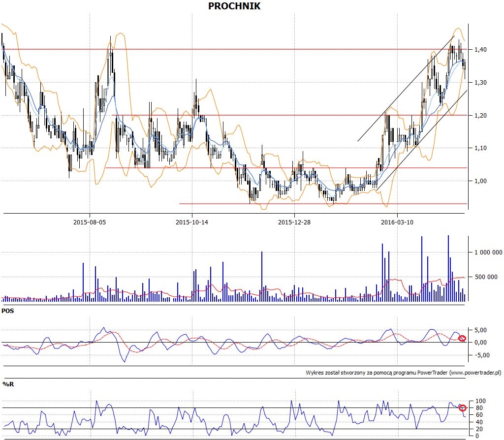Click the 2015-08-05 date label
Image resolution: width=504 pixels, height=440 pixels.
click(90, 222)
